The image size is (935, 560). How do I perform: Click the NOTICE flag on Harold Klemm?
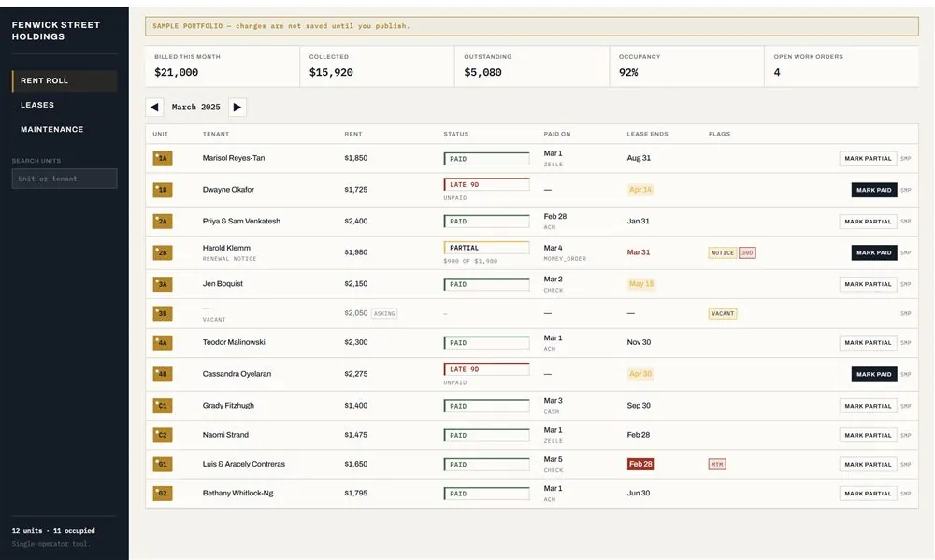click(722, 252)
